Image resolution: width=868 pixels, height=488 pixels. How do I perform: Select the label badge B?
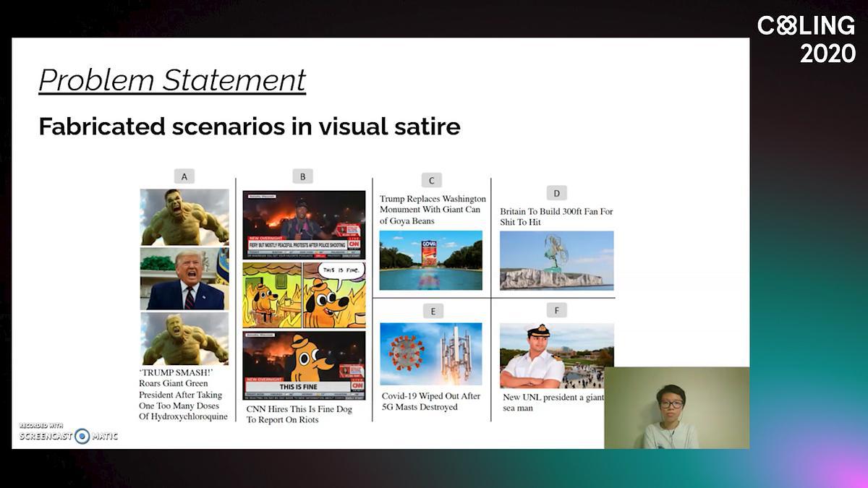[x=302, y=176]
